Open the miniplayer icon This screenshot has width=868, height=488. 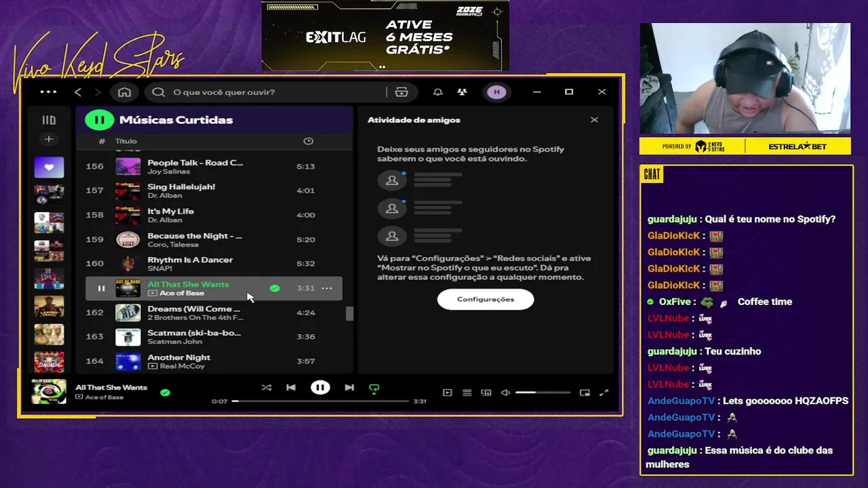585,392
